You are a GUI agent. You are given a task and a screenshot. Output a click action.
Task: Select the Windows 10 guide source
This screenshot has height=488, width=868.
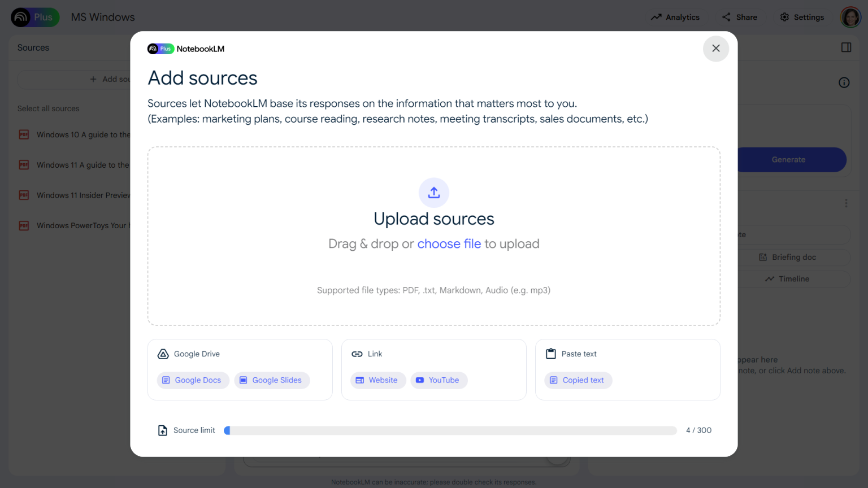[x=79, y=134]
